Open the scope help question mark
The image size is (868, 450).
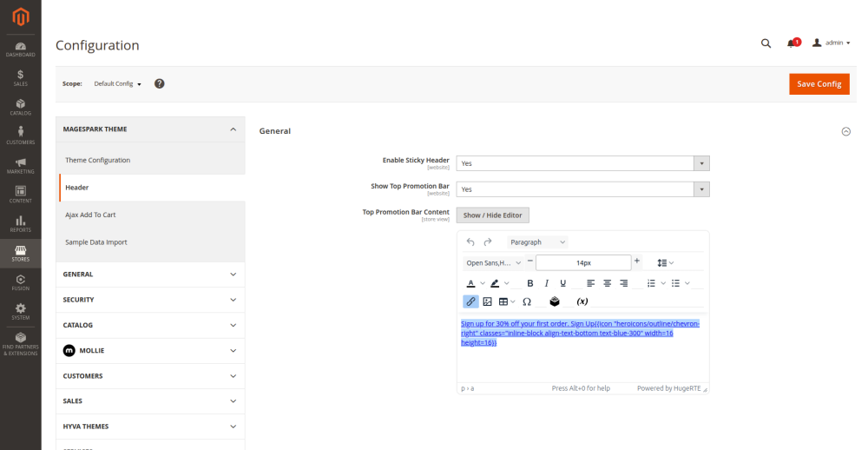[x=160, y=83]
